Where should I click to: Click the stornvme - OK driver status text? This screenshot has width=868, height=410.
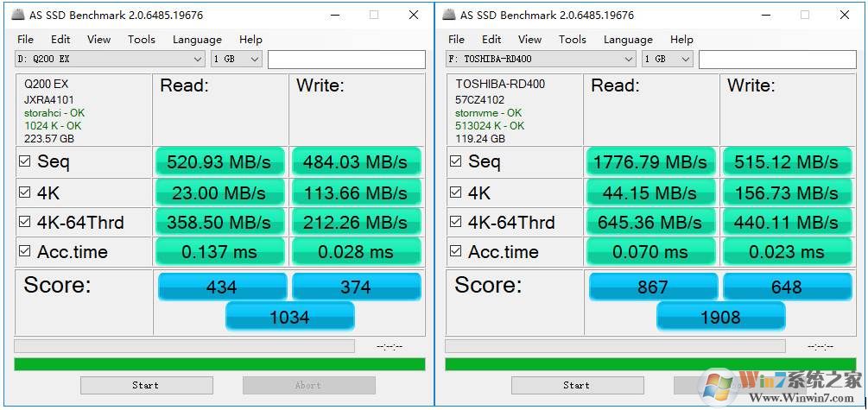pos(488,113)
